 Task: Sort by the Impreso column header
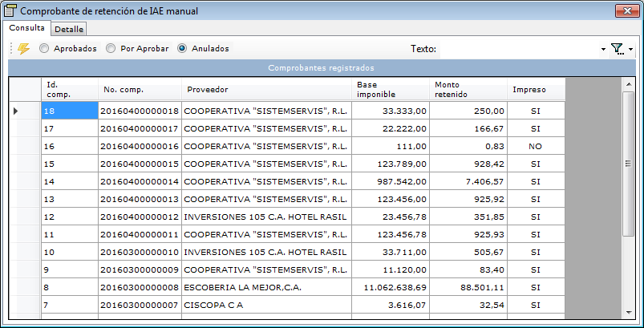(x=536, y=90)
